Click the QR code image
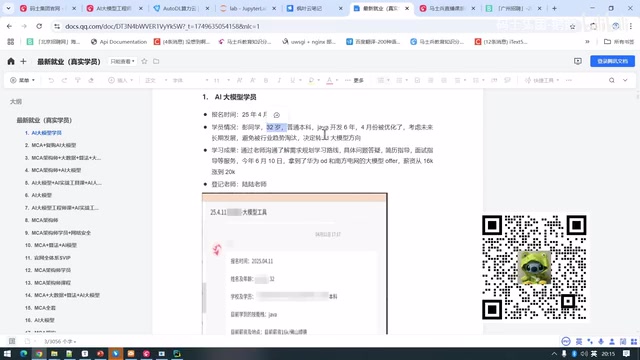Screen dimensions: 640x360 tap(534, 267)
